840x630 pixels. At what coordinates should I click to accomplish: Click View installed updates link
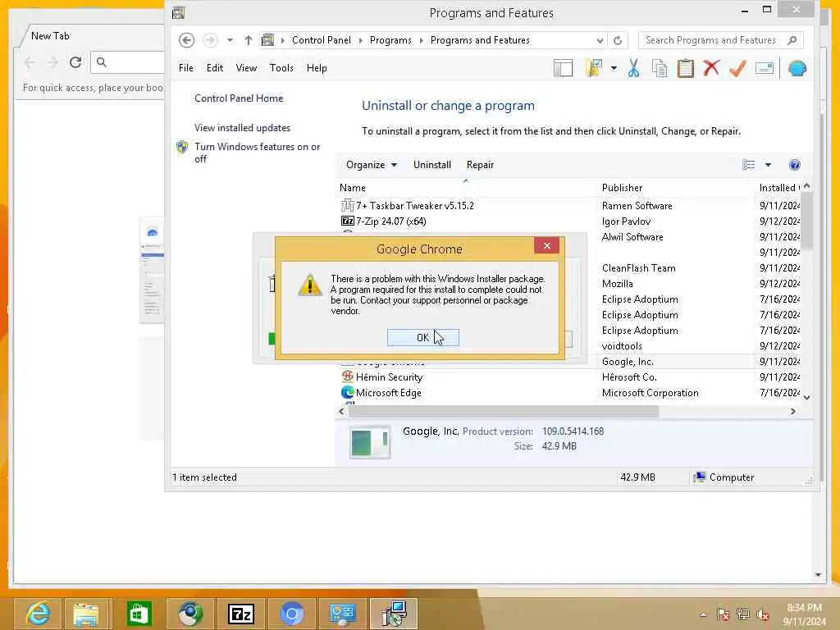click(x=242, y=127)
